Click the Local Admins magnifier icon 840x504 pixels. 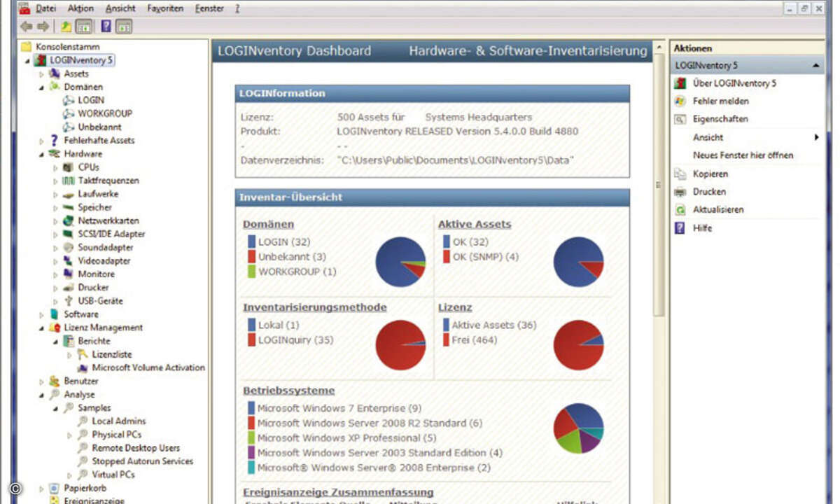coord(83,421)
